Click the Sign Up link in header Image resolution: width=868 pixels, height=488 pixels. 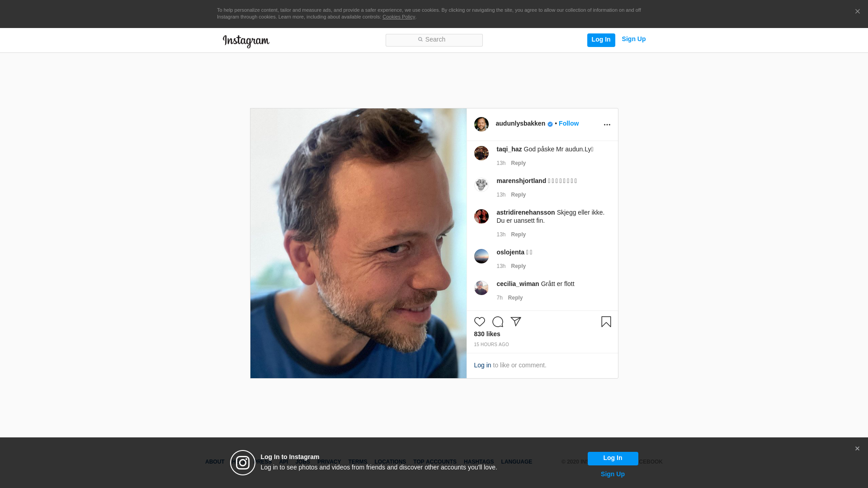[x=633, y=39]
